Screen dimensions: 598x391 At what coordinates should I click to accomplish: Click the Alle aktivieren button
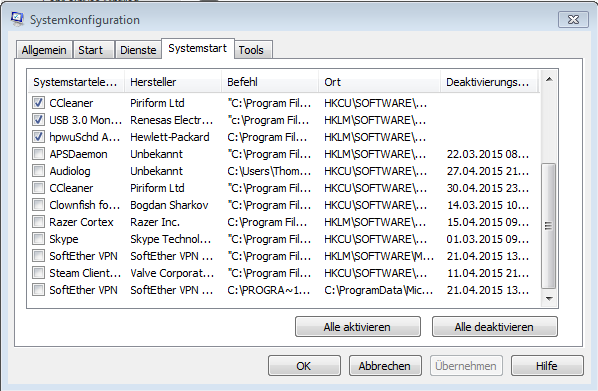358,327
